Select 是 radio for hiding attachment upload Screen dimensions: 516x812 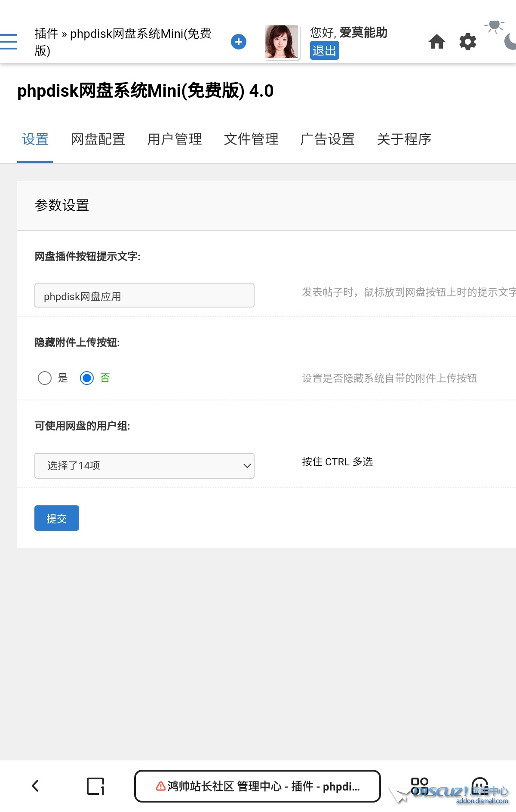pyautogui.click(x=45, y=378)
